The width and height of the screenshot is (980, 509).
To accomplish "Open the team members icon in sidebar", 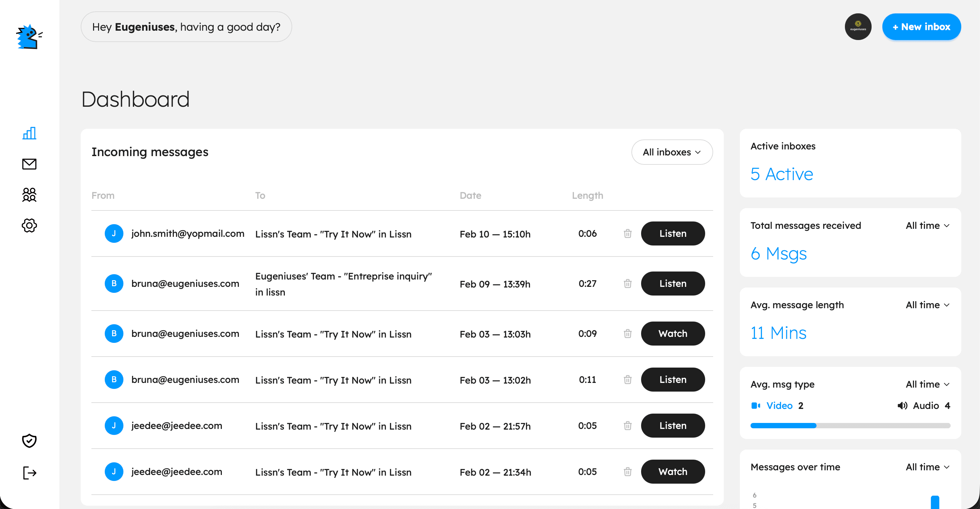I will pyautogui.click(x=29, y=195).
